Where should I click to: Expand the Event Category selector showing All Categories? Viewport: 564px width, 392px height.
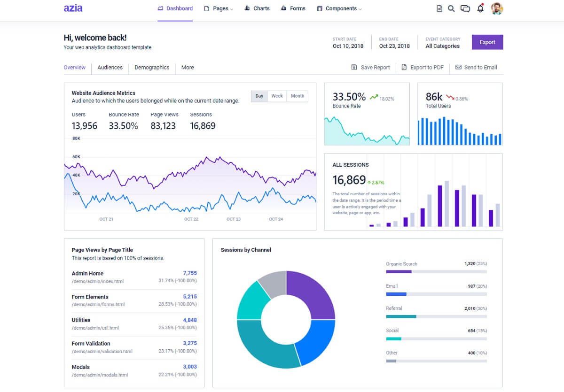(442, 46)
